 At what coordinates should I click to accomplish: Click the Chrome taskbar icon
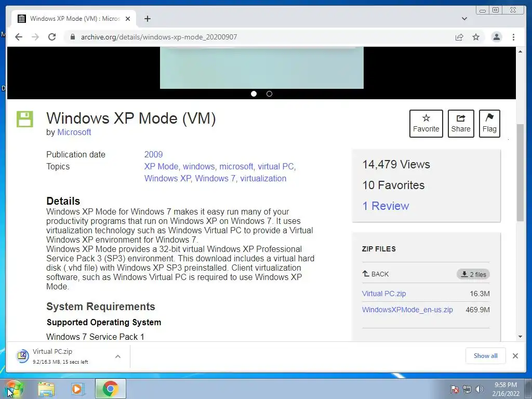(111, 389)
